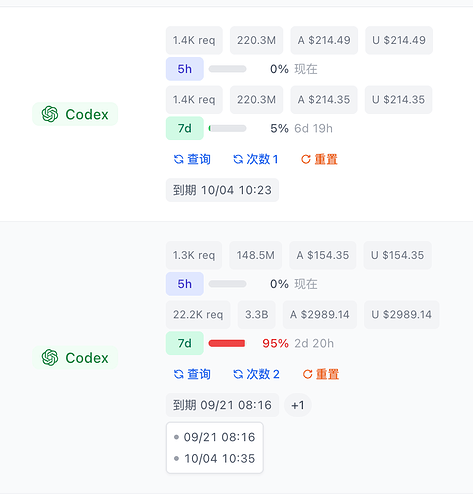This screenshot has height=500, width=473.
Task: Click the orange reset icon in second row
Action: coord(307,374)
